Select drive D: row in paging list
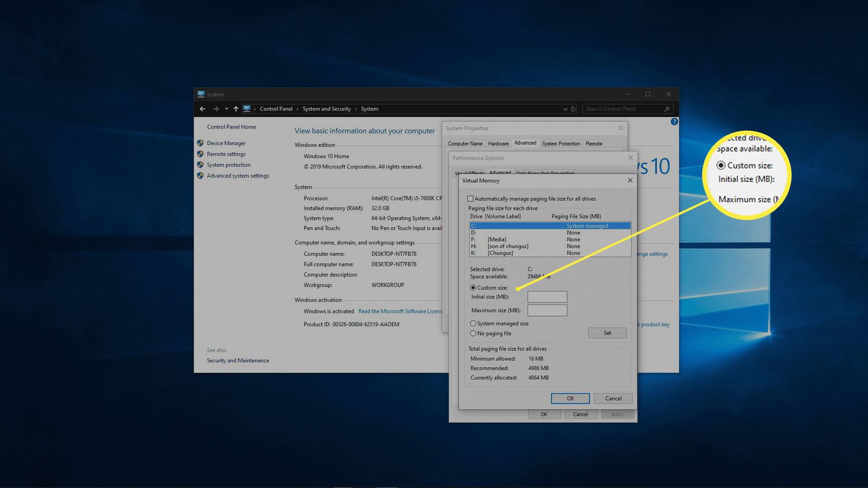This screenshot has width=868, height=488. click(550, 232)
